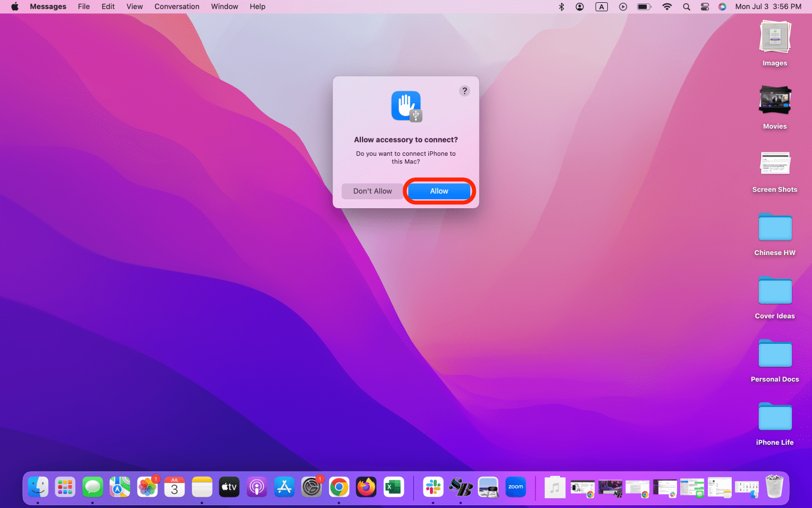Select the Screen Shots desktop stack

pos(775,165)
